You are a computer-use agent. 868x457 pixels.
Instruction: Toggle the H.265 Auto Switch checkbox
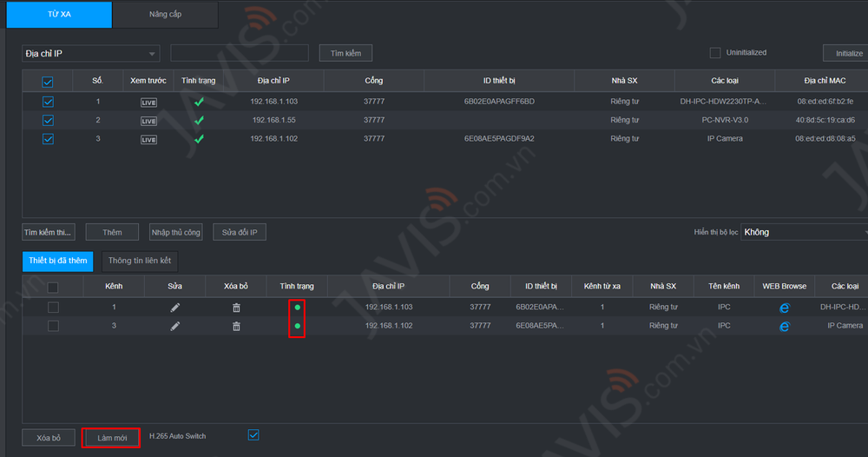(253, 435)
